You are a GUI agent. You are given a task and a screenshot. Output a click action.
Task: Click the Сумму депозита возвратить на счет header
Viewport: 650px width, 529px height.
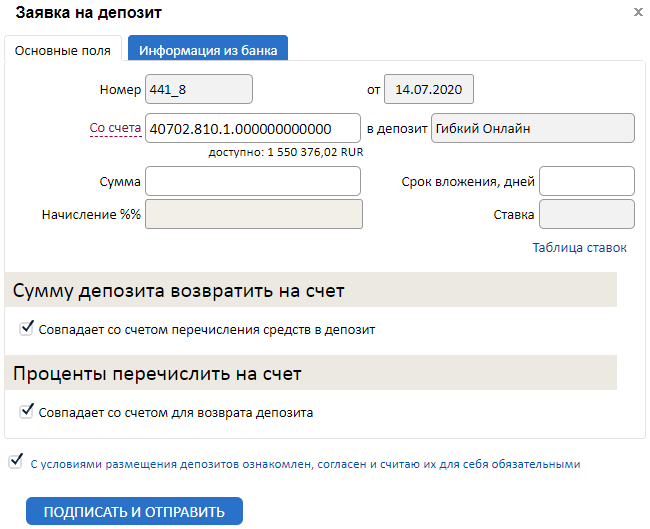179,292
